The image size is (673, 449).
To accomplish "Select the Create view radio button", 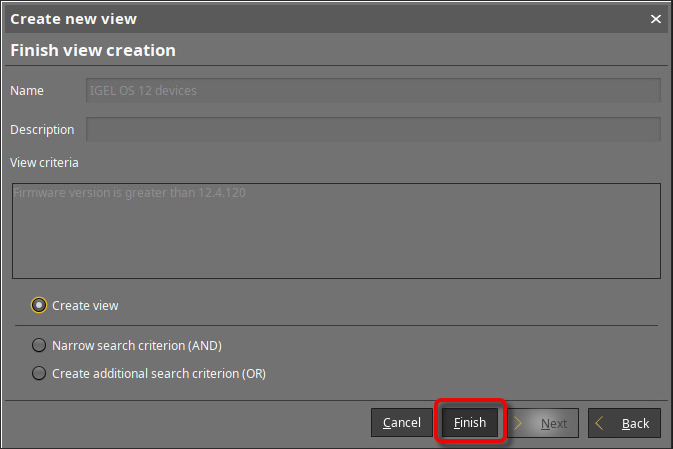I will (39, 305).
